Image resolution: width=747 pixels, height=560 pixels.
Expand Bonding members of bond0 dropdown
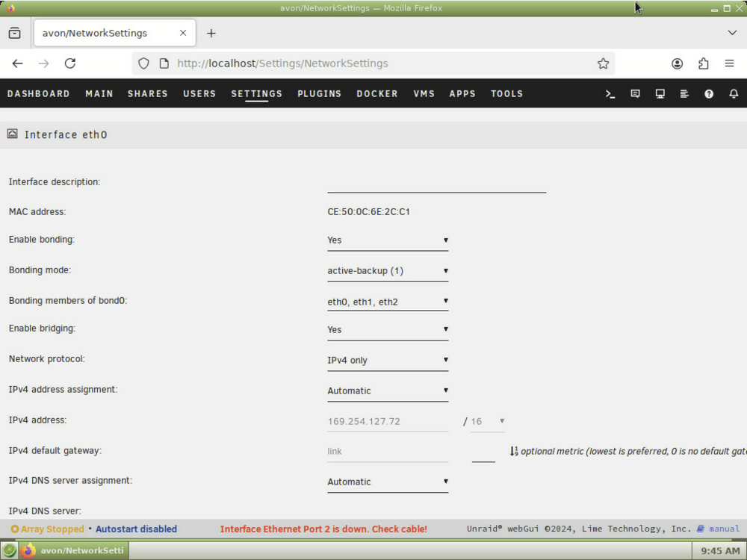(x=388, y=302)
